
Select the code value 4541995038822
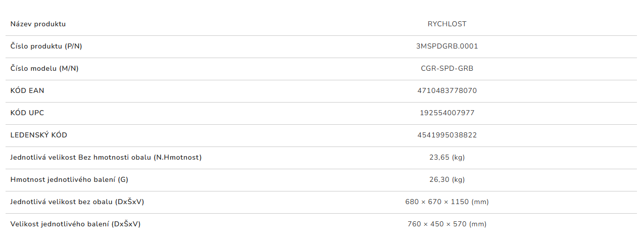[447, 135]
